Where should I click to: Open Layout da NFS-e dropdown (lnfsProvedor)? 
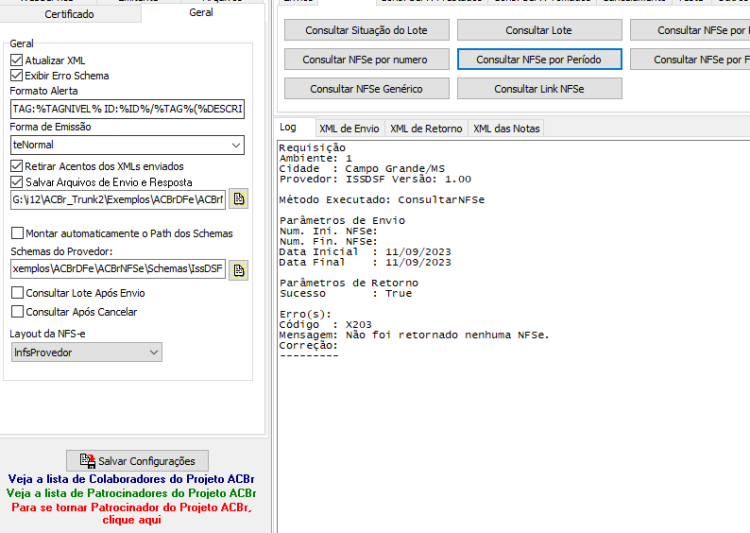pyautogui.click(x=87, y=352)
